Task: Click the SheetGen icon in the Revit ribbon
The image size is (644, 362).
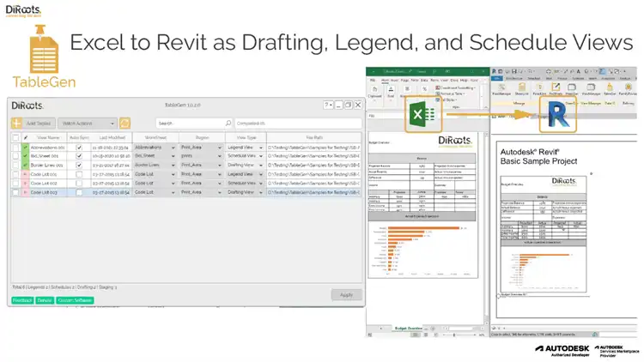Action: coord(572,87)
